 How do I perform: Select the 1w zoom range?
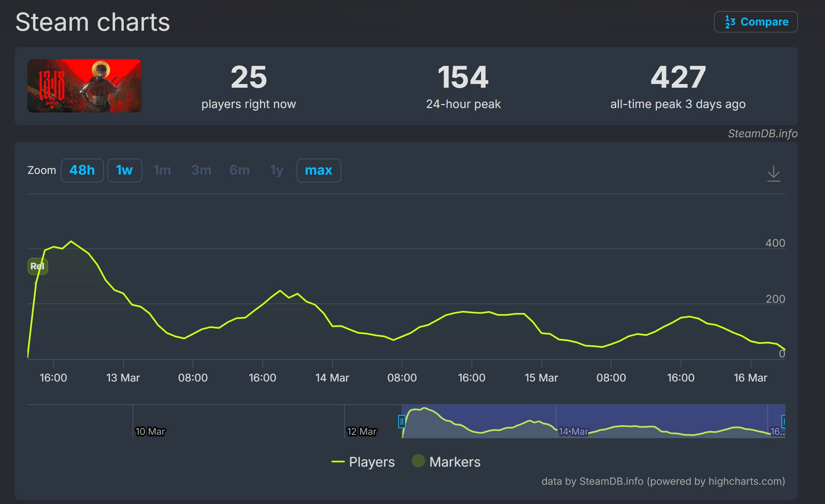tap(124, 170)
